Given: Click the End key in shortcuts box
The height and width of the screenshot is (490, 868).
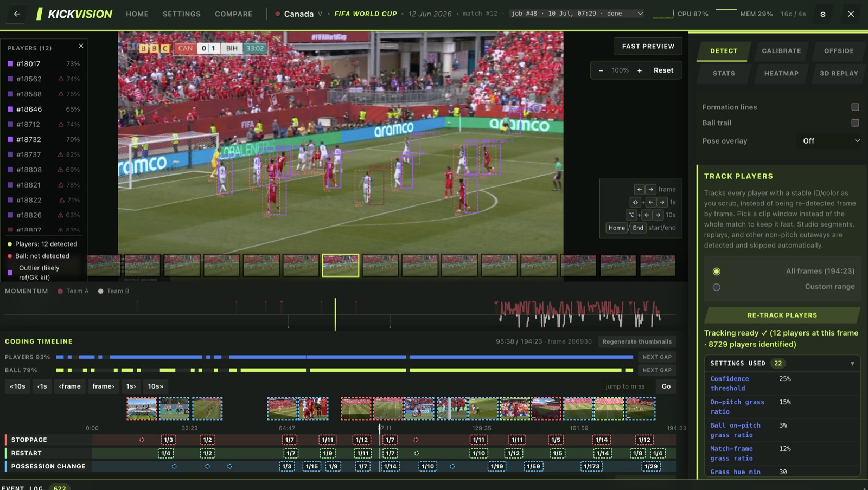Looking at the screenshot, I should pyautogui.click(x=638, y=228).
